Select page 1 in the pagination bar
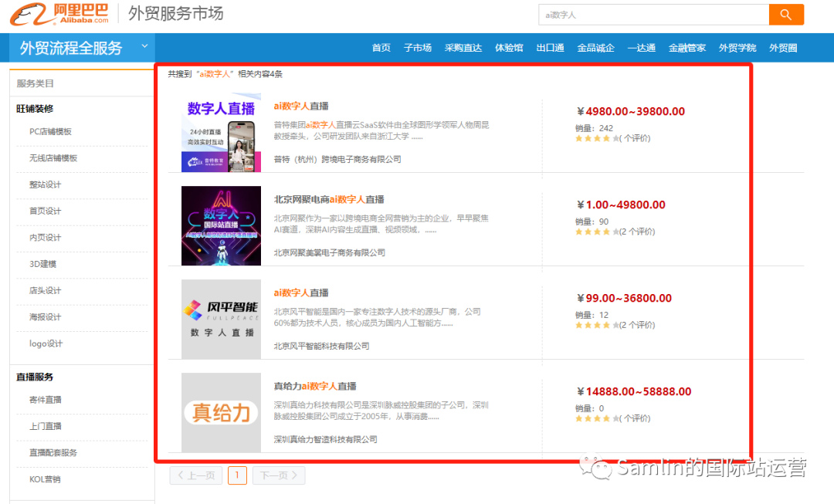Viewport: 834px width, 504px height. coord(237,475)
